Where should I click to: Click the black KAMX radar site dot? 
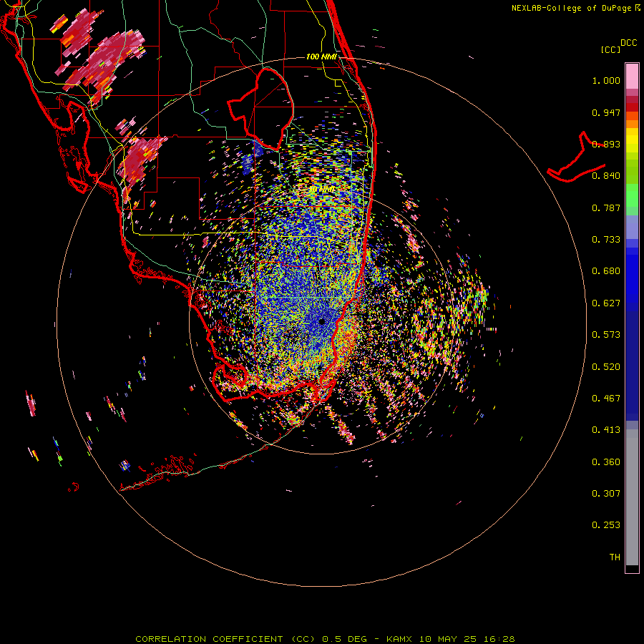[x=322, y=321]
